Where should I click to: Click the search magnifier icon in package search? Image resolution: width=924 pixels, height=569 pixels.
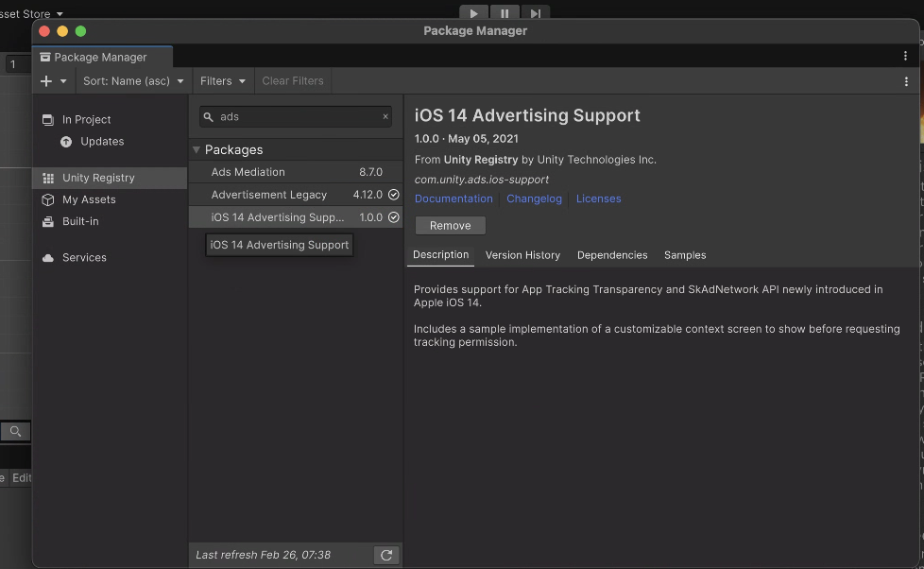point(208,117)
